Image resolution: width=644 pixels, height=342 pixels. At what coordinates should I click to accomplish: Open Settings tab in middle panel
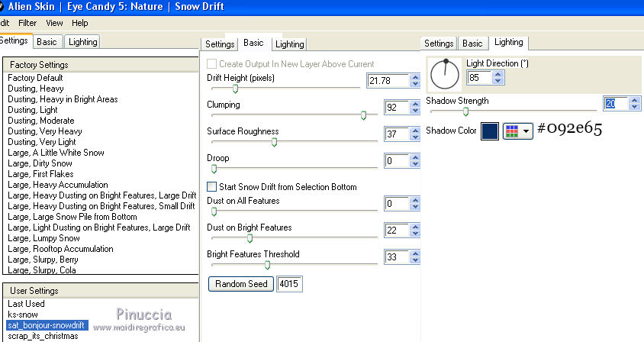pyautogui.click(x=220, y=44)
